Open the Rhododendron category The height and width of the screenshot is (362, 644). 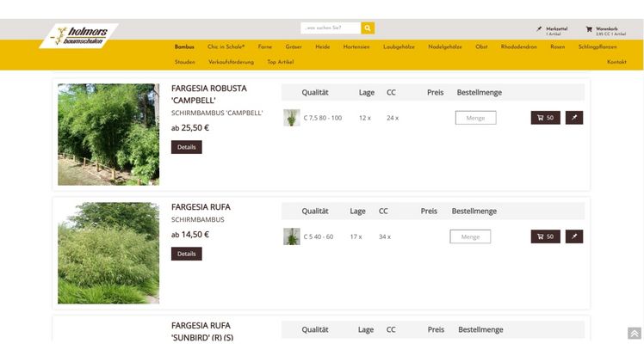coord(518,47)
